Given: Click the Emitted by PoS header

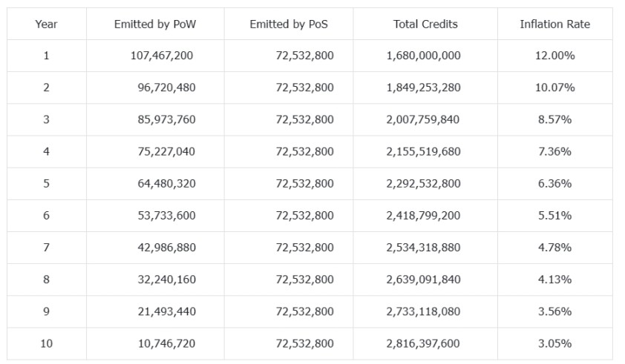Looking at the screenshot, I should 289,24.
